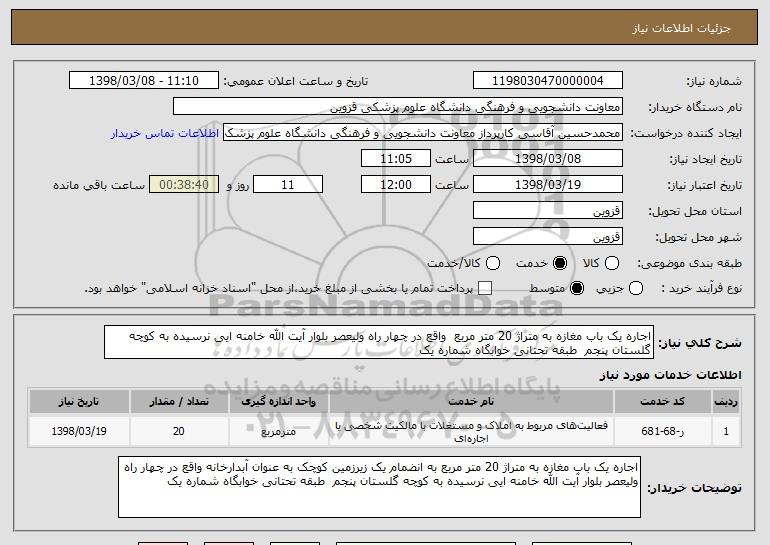This screenshot has height=545, width=770.
Task: Open the اطلاعات تماس خریدار link
Action: click(x=165, y=133)
